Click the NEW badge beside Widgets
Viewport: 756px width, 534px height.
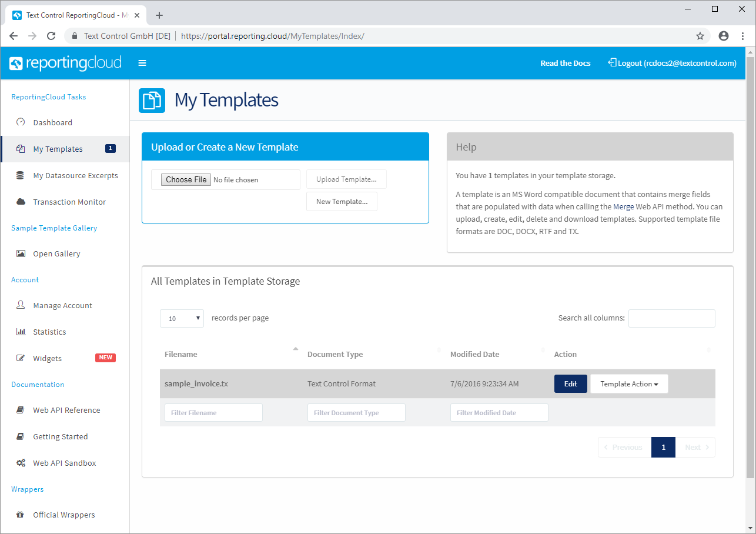(x=106, y=358)
